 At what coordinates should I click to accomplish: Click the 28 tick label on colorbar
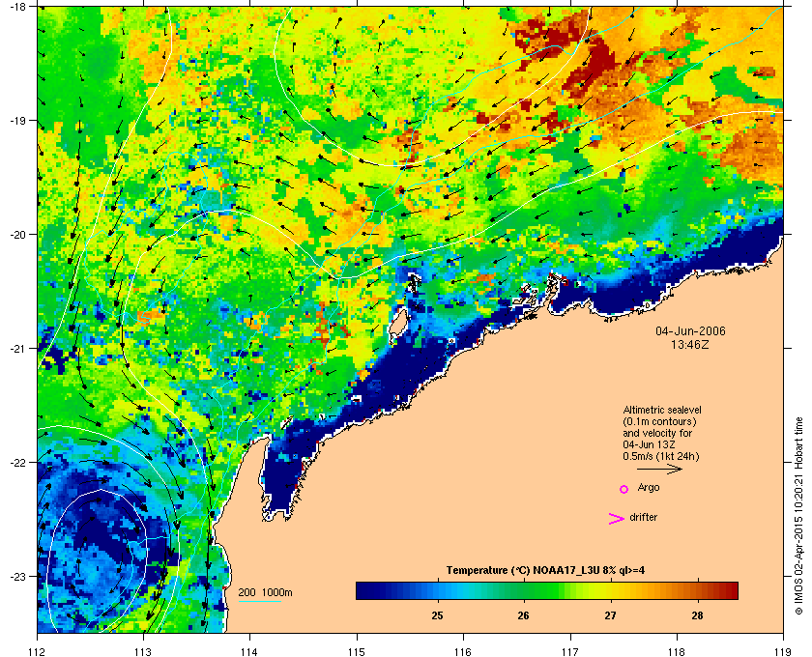pos(697,615)
